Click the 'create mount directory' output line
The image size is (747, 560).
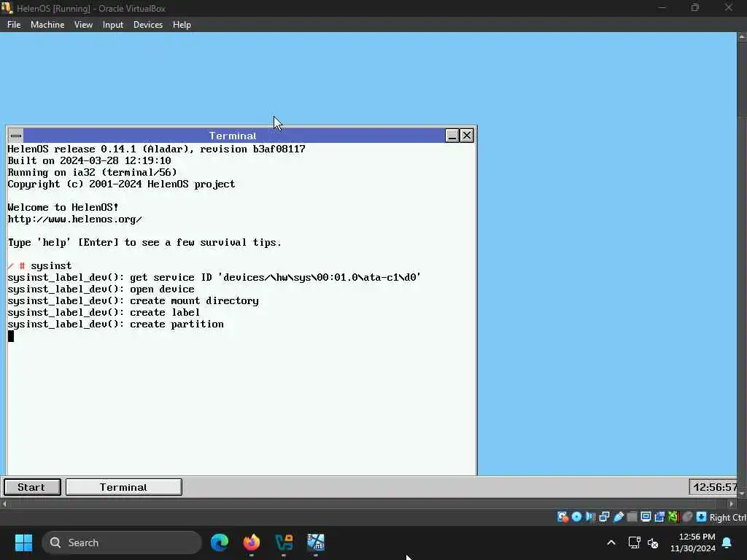coord(133,301)
